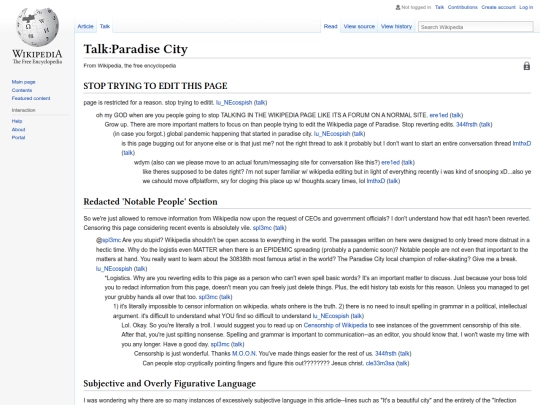
Task: Click the Wikipedia globe logo
Action: [x=38, y=27]
